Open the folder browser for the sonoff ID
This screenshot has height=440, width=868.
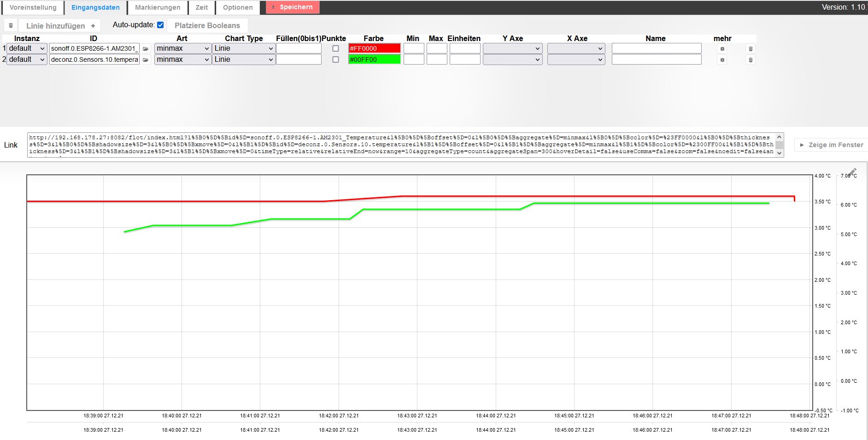click(146, 48)
